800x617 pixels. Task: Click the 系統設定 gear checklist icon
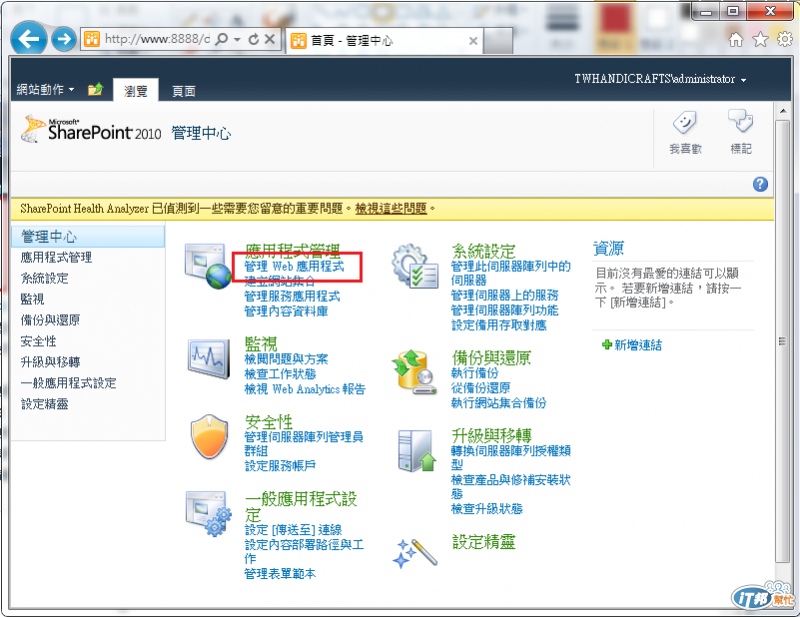[415, 266]
